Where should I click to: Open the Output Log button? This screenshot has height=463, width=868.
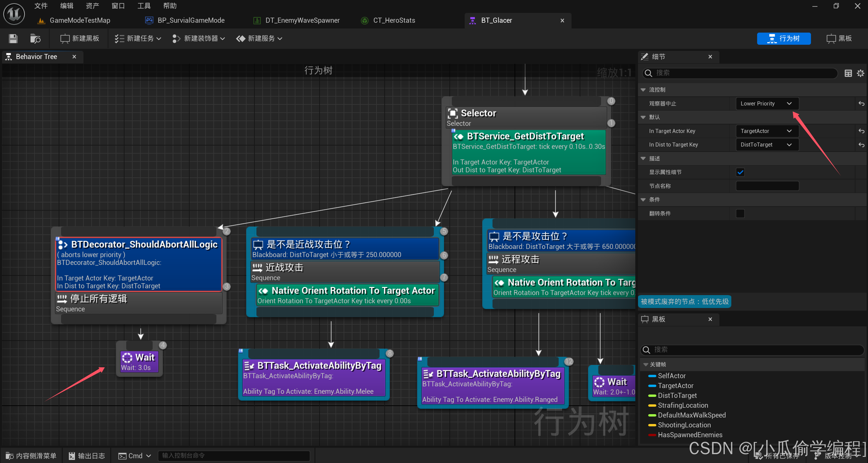[x=87, y=456]
